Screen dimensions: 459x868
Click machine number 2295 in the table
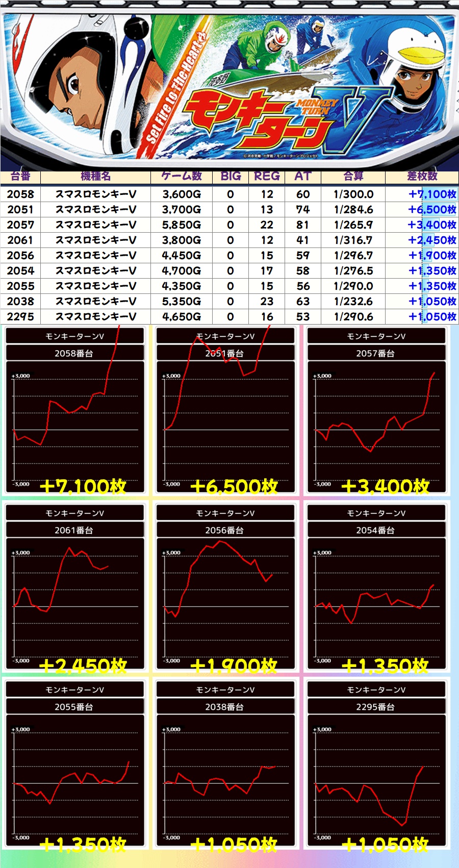coord(20,317)
